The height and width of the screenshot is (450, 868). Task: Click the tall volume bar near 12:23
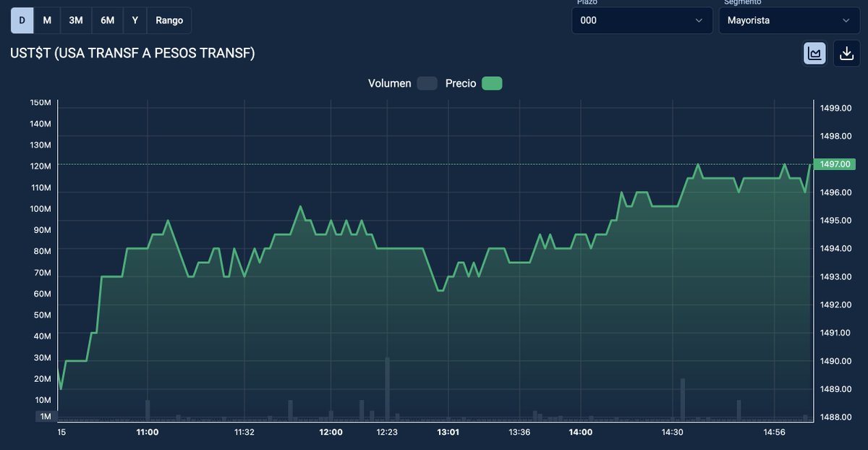pos(388,389)
